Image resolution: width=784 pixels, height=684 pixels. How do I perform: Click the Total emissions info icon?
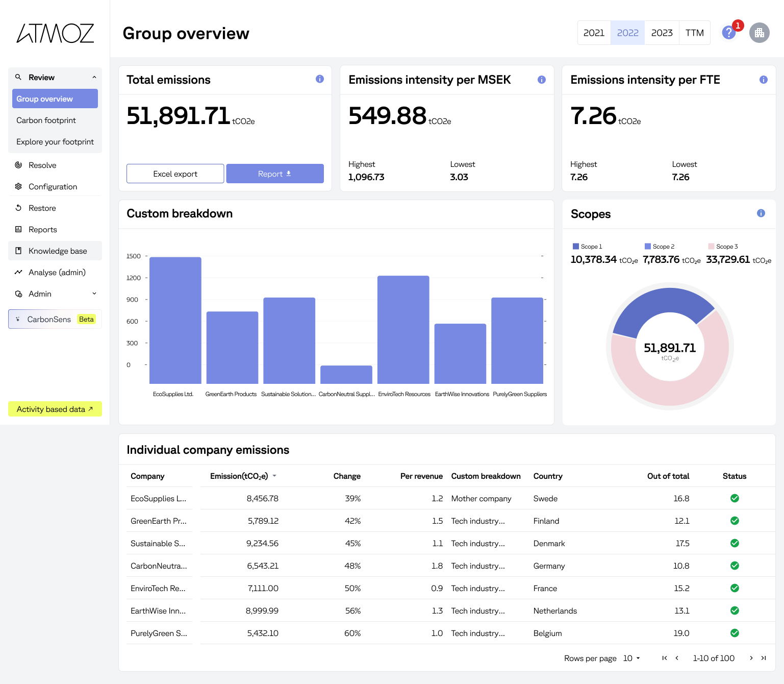coord(320,79)
